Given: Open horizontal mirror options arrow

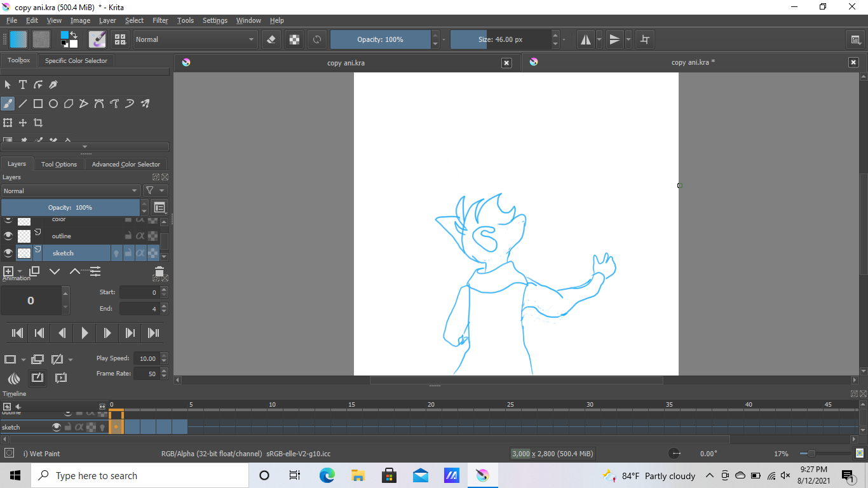Looking at the screenshot, I should click(599, 39).
